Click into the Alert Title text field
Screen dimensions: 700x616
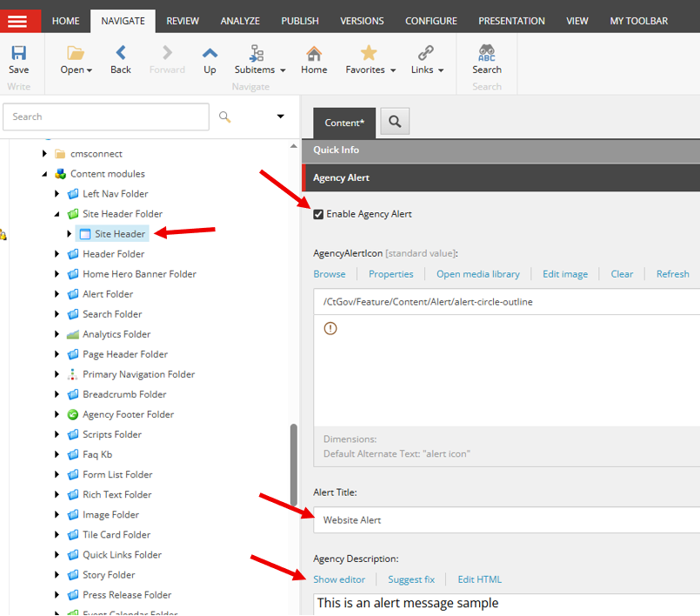pos(504,520)
